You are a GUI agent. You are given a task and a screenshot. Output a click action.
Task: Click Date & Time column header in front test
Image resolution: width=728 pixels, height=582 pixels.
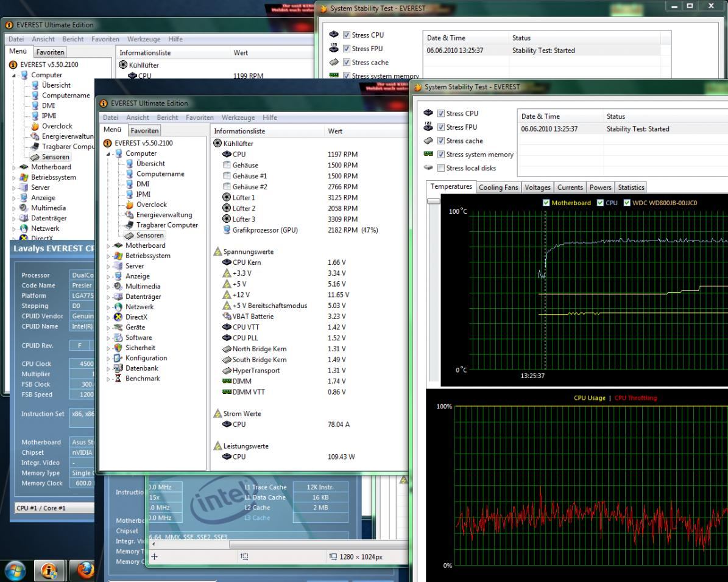[x=559, y=116]
